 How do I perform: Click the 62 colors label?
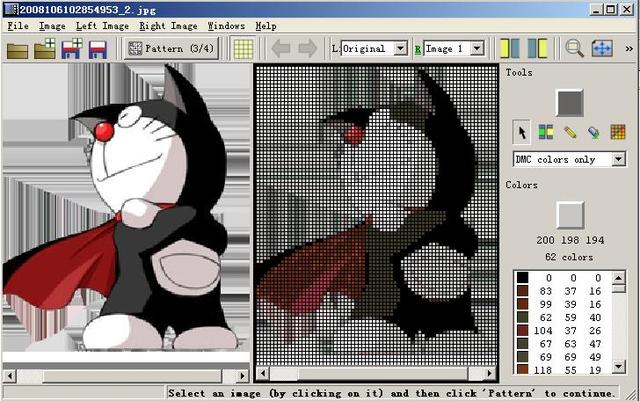569,257
